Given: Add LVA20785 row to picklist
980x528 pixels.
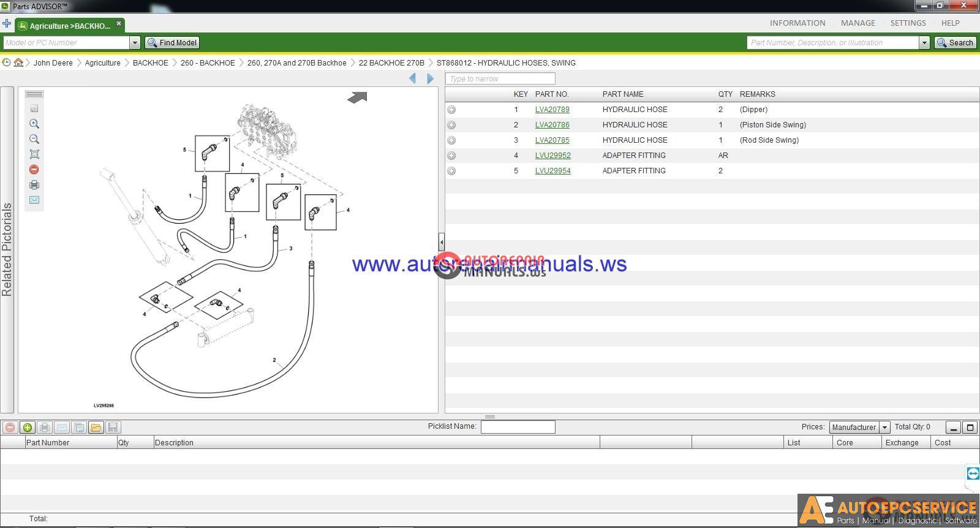Looking at the screenshot, I should point(451,140).
